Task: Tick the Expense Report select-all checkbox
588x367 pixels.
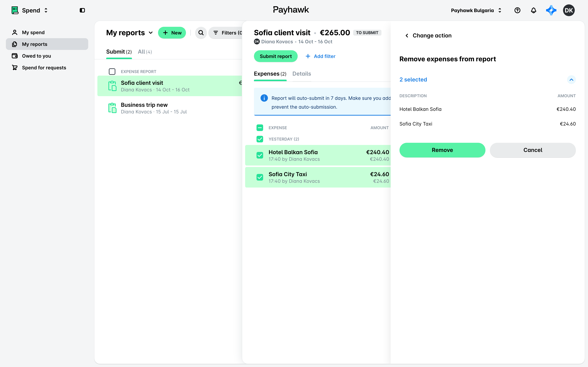Action: [x=112, y=72]
